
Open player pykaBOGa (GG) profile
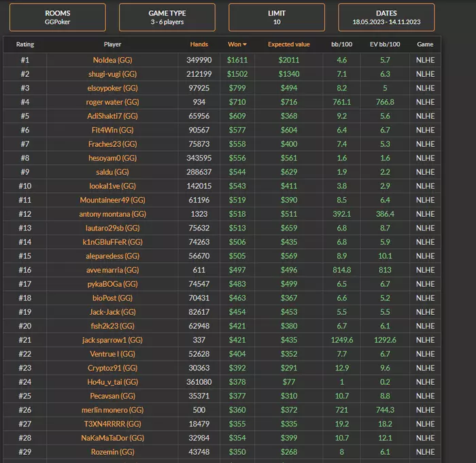click(112, 284)
